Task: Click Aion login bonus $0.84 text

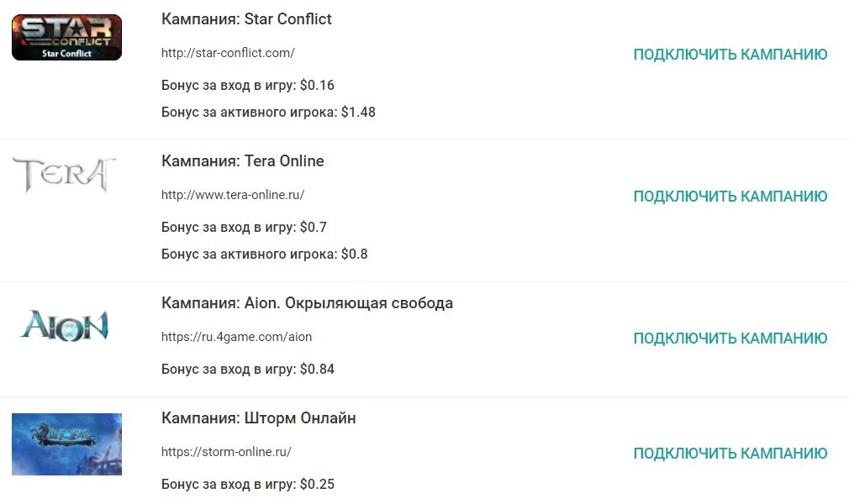Action: [248, 370]
